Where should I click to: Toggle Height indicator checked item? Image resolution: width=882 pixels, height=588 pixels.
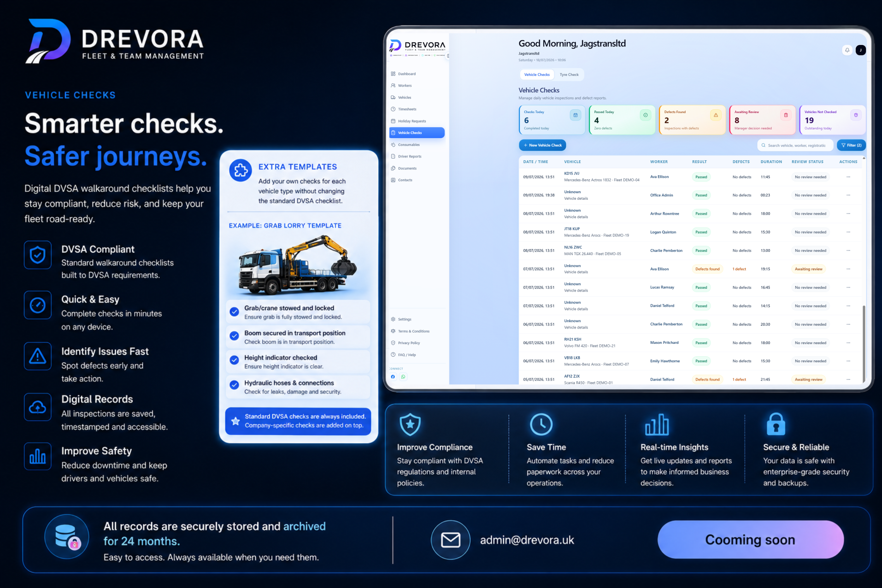(234, 360)
